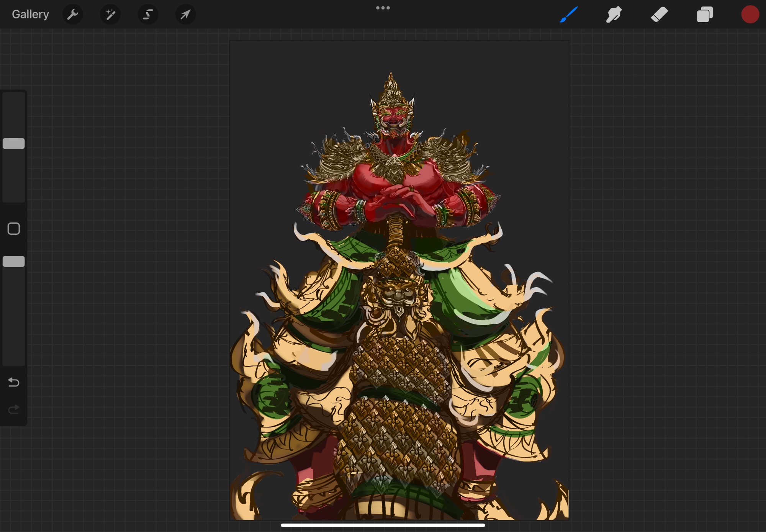This screenshot has height=532, width=766.
Task: Click the brush opacity slider handle
Action: [x=14, y=262]
